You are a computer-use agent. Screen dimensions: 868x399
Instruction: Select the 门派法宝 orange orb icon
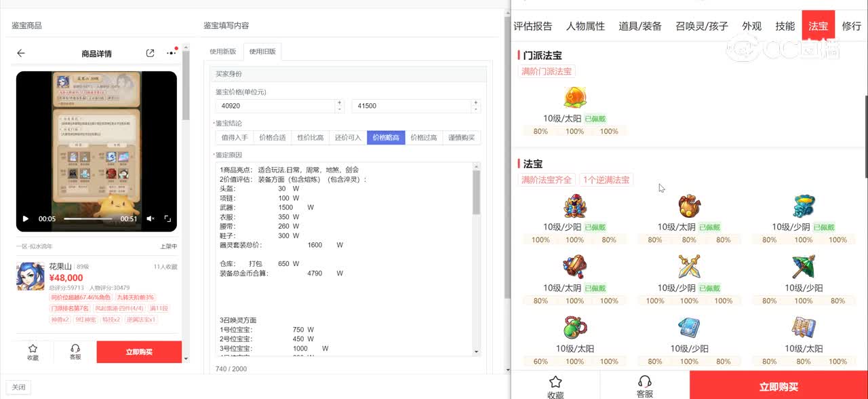point(574,98)
